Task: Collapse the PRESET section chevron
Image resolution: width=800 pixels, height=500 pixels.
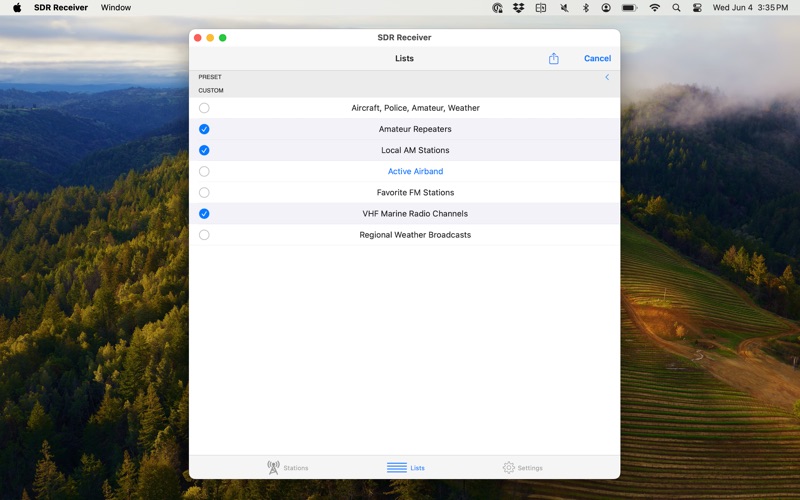Action: tap(607, 77)
